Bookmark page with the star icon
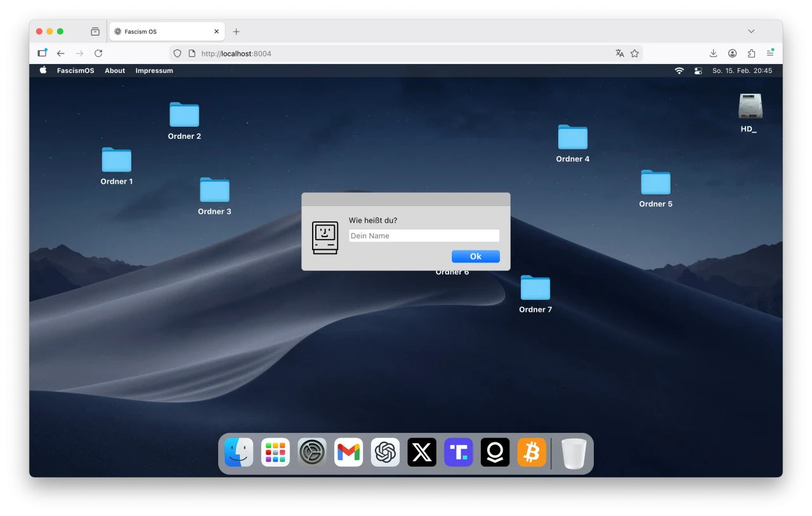812x516 pixels. pyautogui.click(x=634, y=54)
